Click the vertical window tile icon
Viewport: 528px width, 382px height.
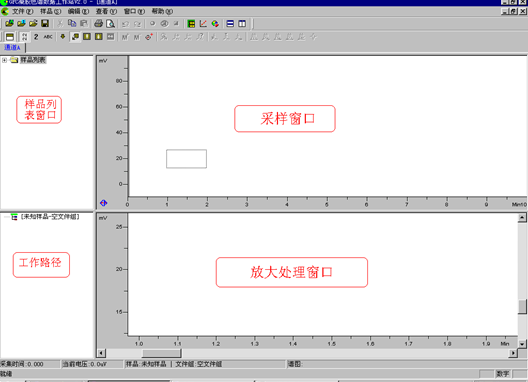[x=242, y=24]
